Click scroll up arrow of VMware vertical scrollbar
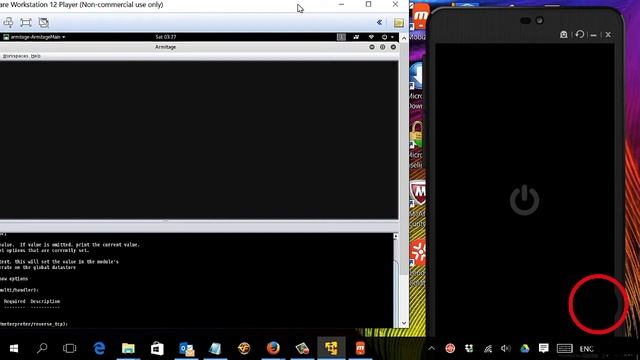 pyautogui.click(x=404, y=38)
